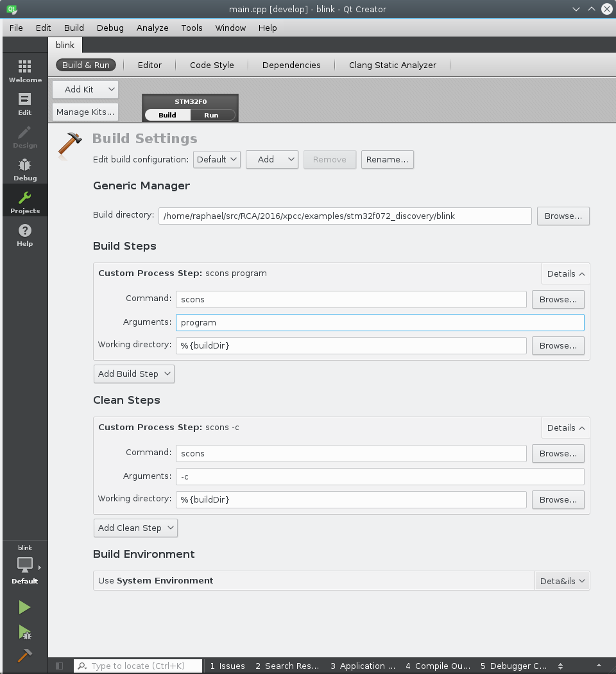Click the Design mode pencil icon
Screen dimensions: 616x674
25,137
